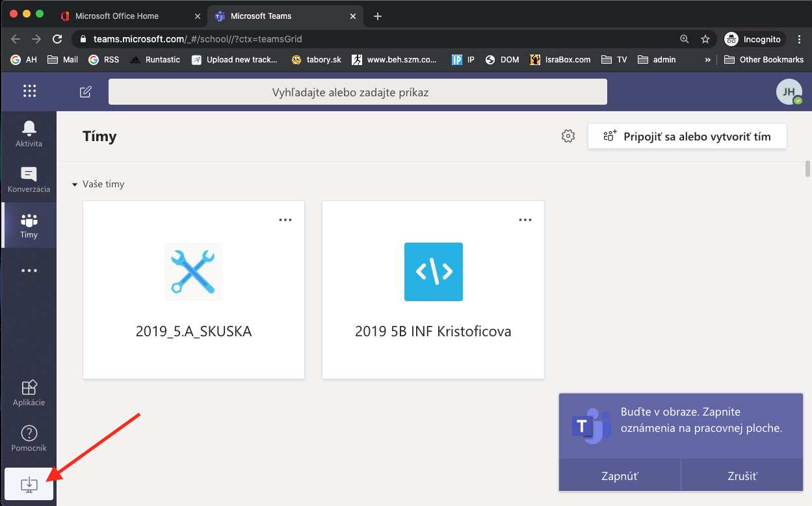Open the Pomocník help icon
The image size is (812, 506).
(29, 438)
